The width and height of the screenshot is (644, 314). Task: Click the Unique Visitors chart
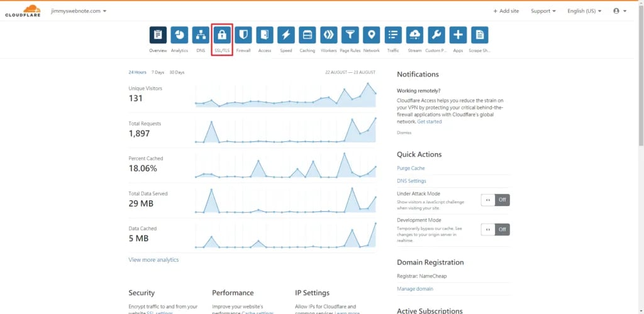pyautogui.click(x=286, y=95)
